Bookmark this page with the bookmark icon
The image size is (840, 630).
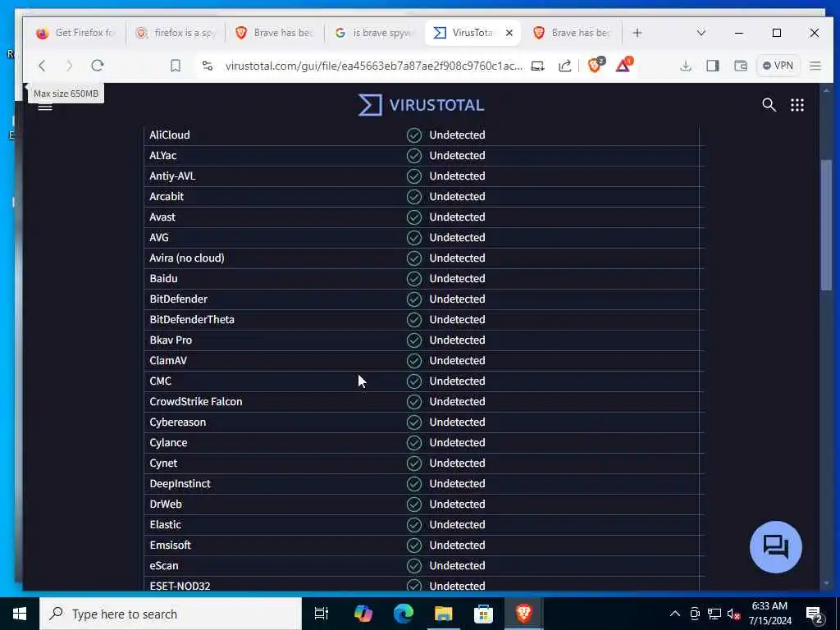tap(176, 66)
